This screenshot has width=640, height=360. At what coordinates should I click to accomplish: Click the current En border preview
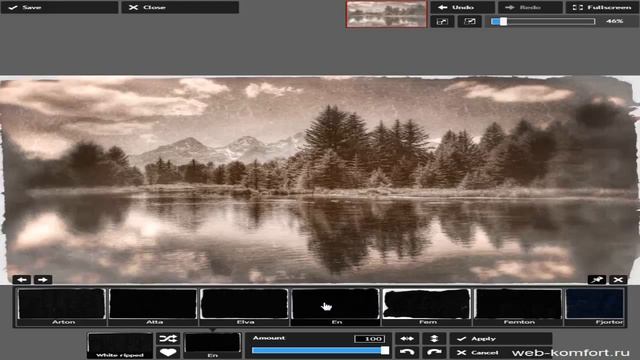pos(213,346)
